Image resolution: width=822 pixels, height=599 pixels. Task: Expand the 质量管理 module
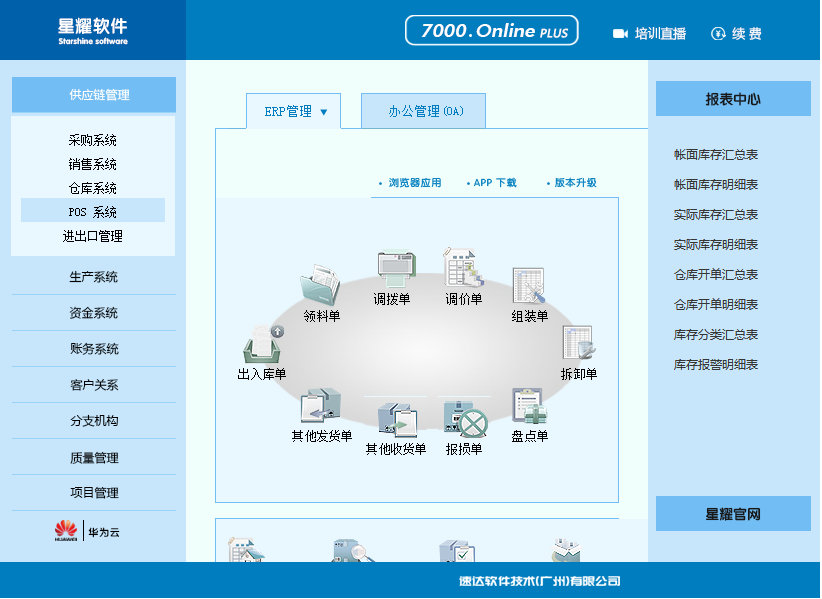click(x=94, y=458)
